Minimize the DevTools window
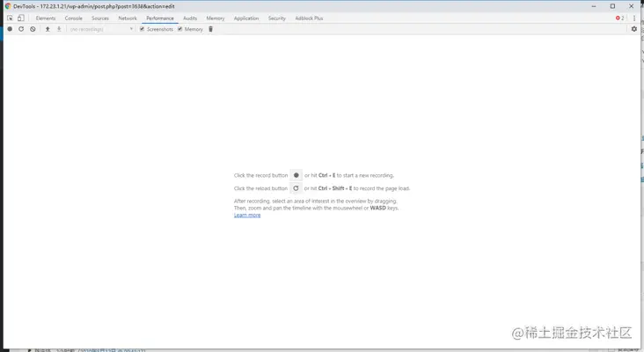644x352 pixels. [594, 6]
